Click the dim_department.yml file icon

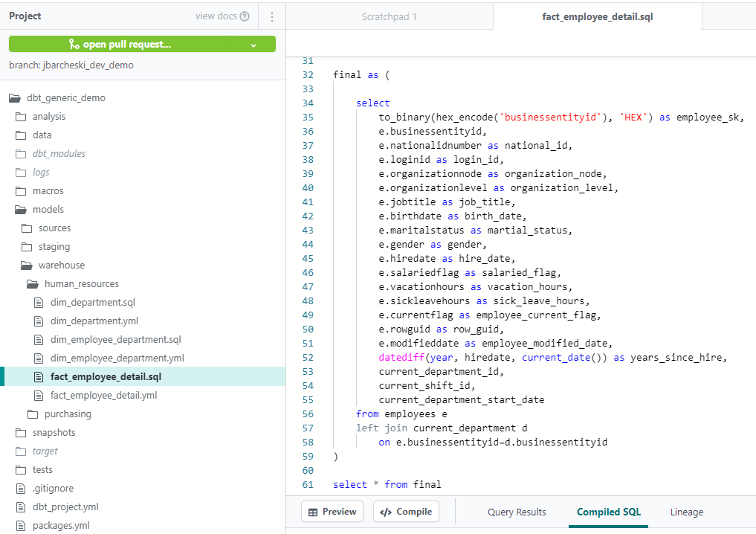[x=39, y=322]
